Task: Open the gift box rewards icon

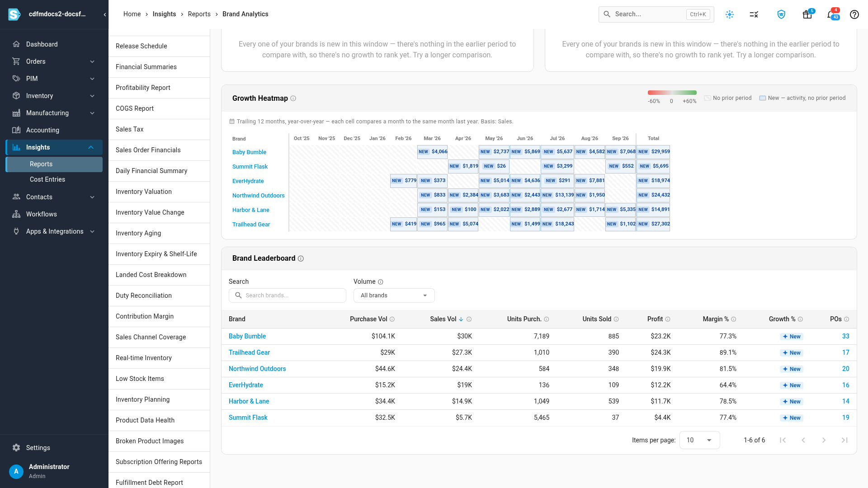Action: pos(807,14)
